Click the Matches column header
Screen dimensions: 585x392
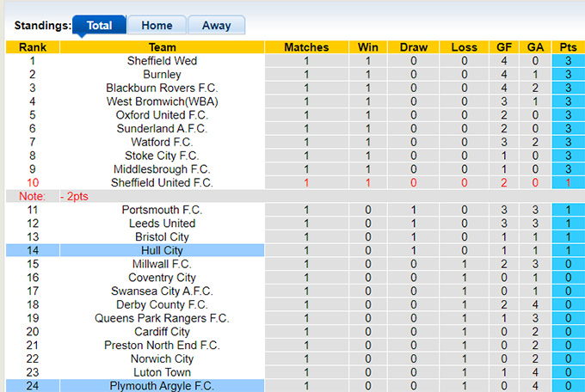point(306,47)
